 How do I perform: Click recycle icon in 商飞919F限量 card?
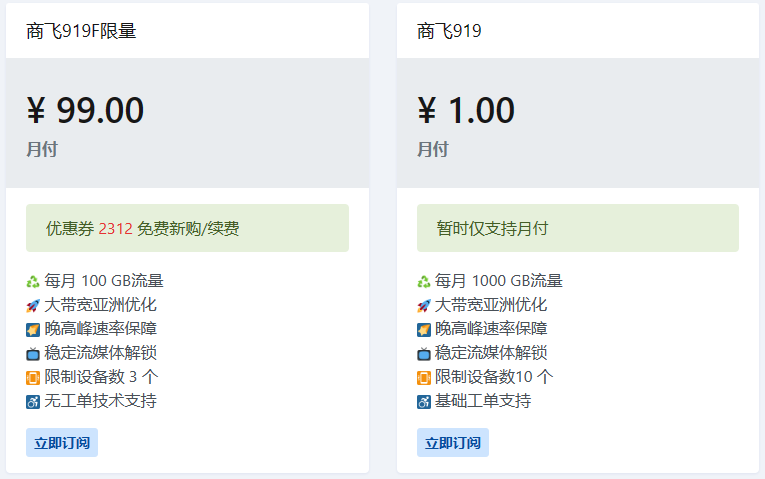coord(33,282)
